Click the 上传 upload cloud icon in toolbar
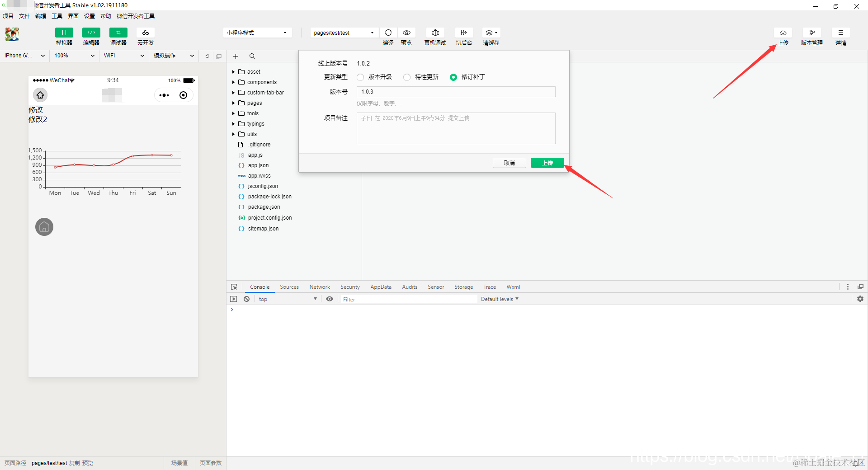 (783, 33)
